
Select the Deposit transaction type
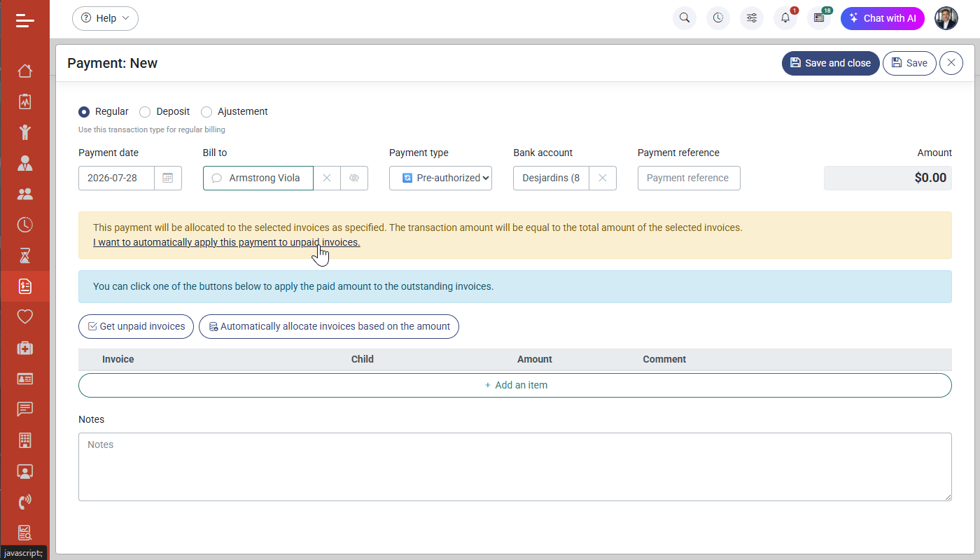[145, 111]
